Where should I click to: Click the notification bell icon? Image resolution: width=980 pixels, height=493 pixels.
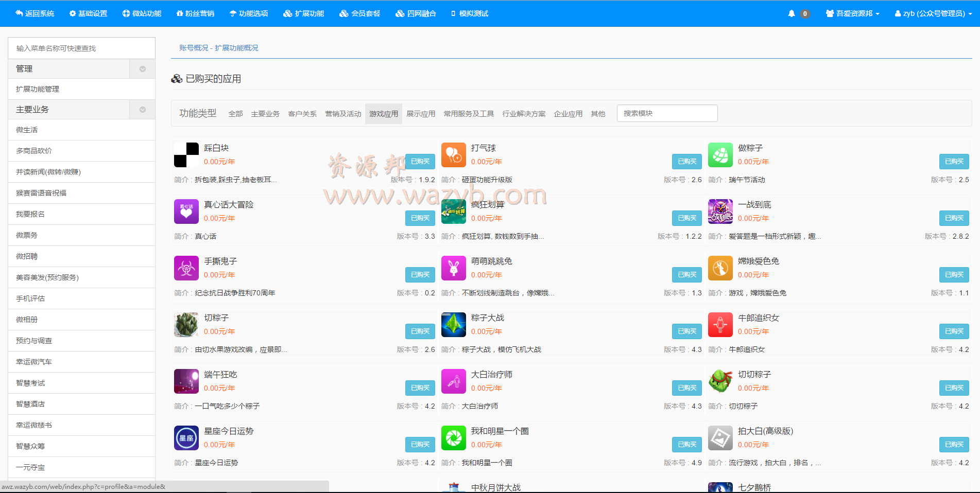(792, 13)
